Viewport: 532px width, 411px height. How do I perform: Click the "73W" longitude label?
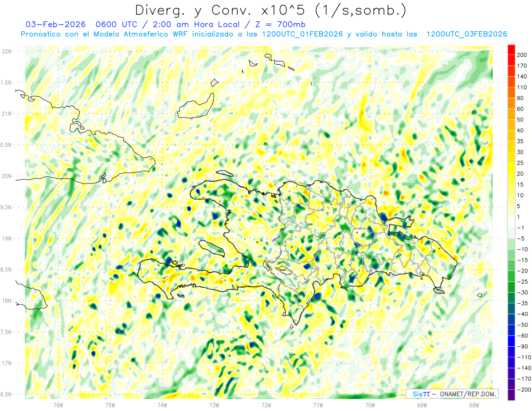click(x=214, y=405)
